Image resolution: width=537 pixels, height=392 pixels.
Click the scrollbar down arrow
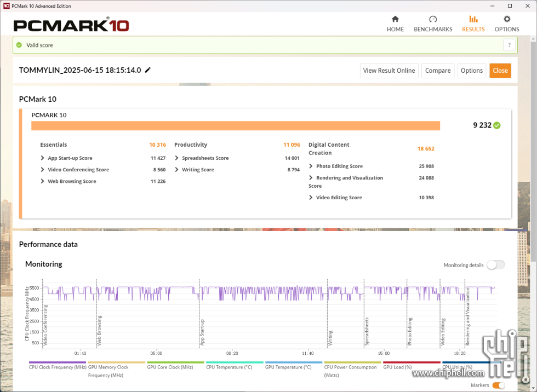click(533, 388)
